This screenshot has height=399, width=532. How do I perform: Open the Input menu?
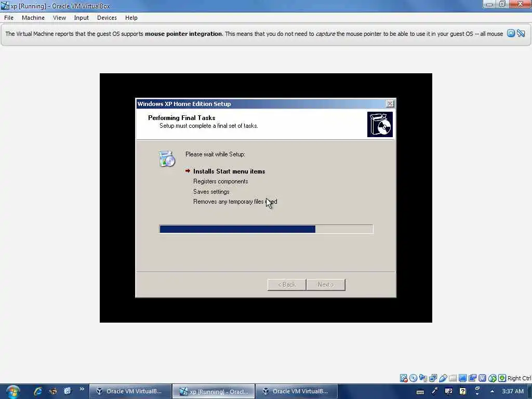pyautogui.click(x=82, y=18)
